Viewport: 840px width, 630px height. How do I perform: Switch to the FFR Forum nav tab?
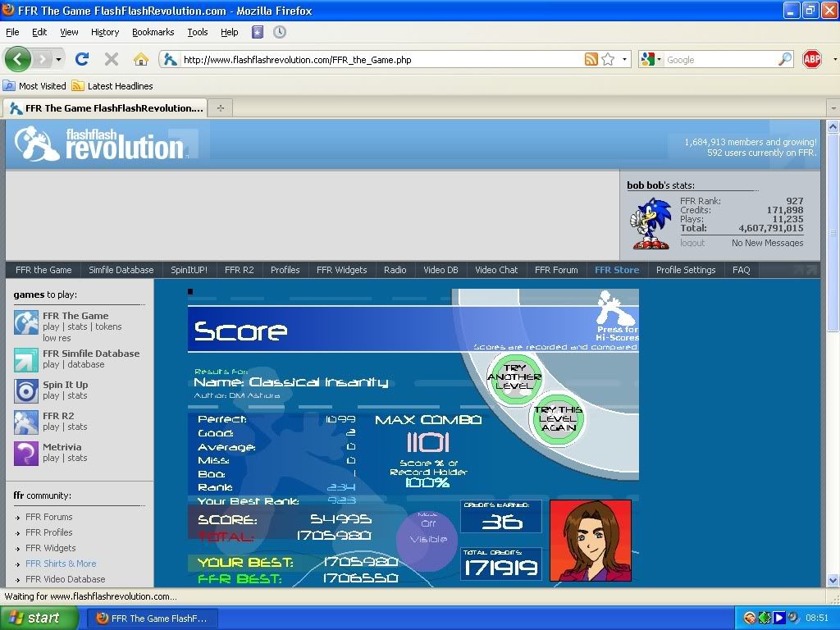pos(556,270)
